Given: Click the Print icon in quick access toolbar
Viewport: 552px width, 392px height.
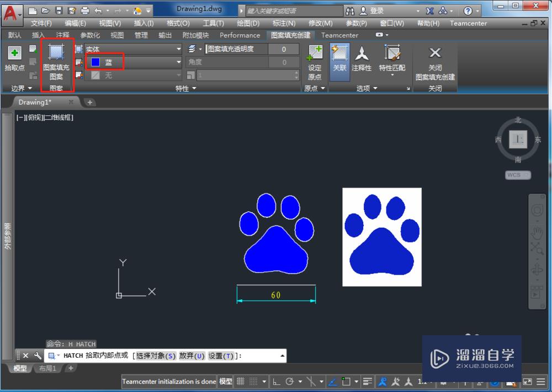Looking at the screenshot, I should click(85, 10).
